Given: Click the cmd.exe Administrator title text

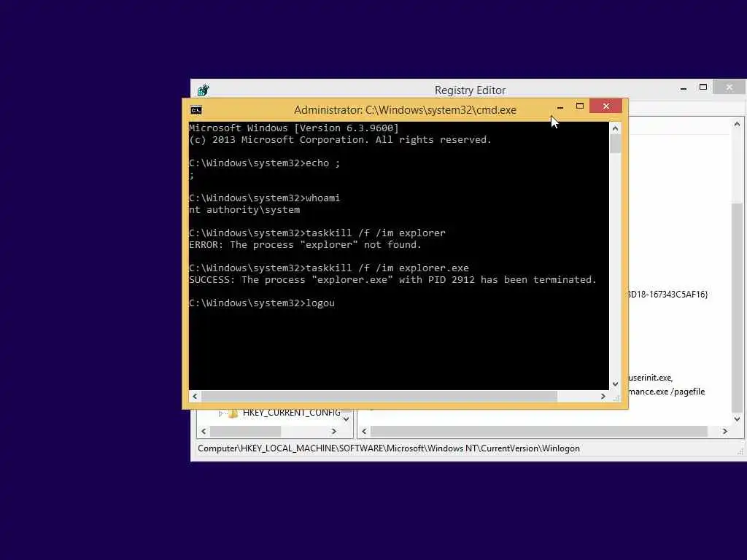Looking at the screenshot, I should point(406,110).
